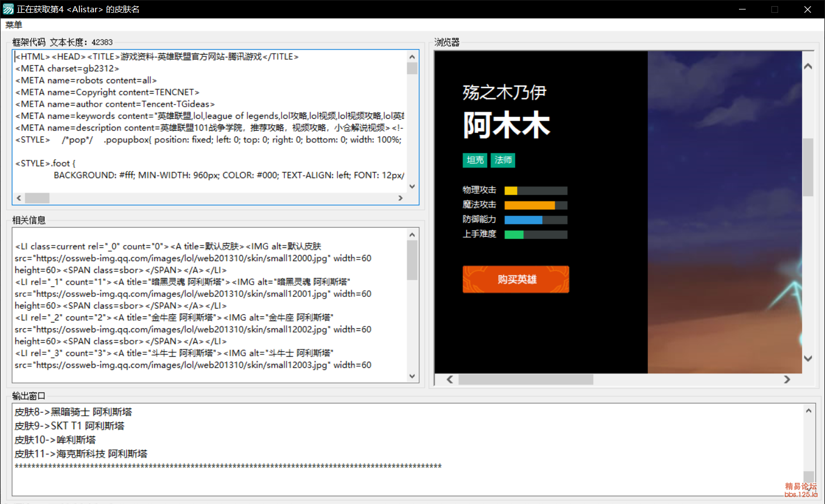Click the left arrow of framework code horizontal scrollbar
The height and width of the screenshot is (504, 825).
(19, 198)
